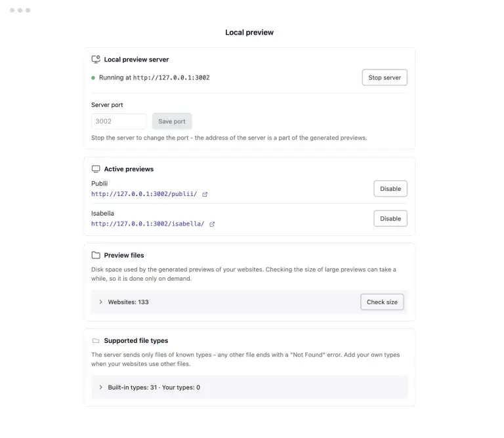Click the gray window control dots
The image size is (504, 438).
point(20,10)
